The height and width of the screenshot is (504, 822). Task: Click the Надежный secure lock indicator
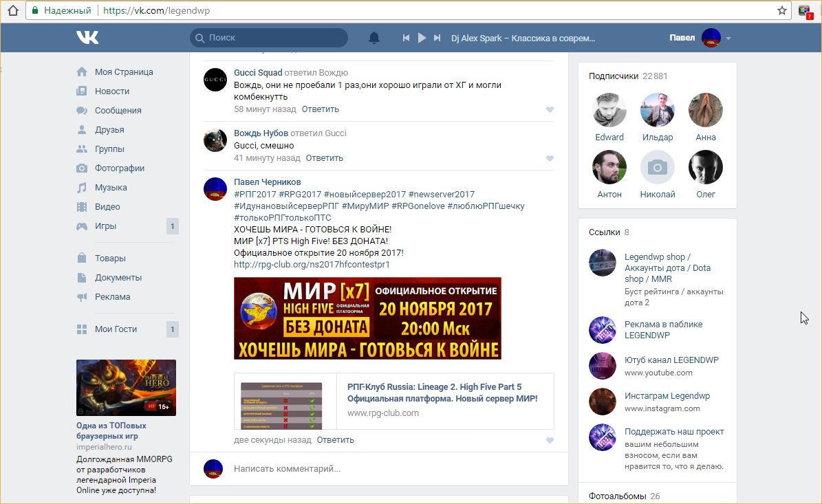click(x=61, y=10)
